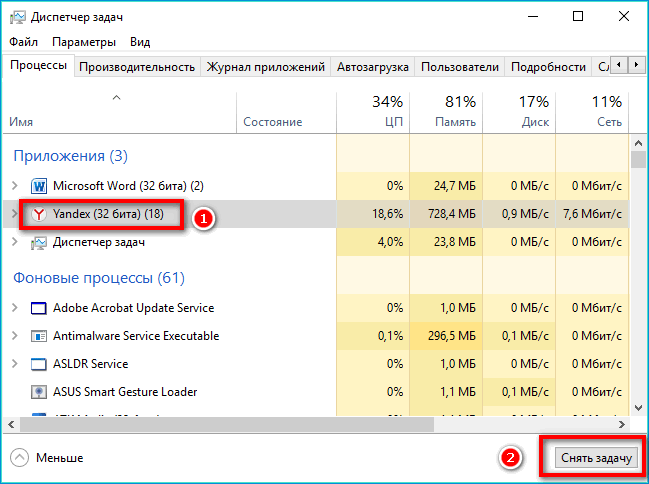Click the Microsoft Word app icon
Image resolution: width=649 pixels, height=484 pixels.
[40, 186]
